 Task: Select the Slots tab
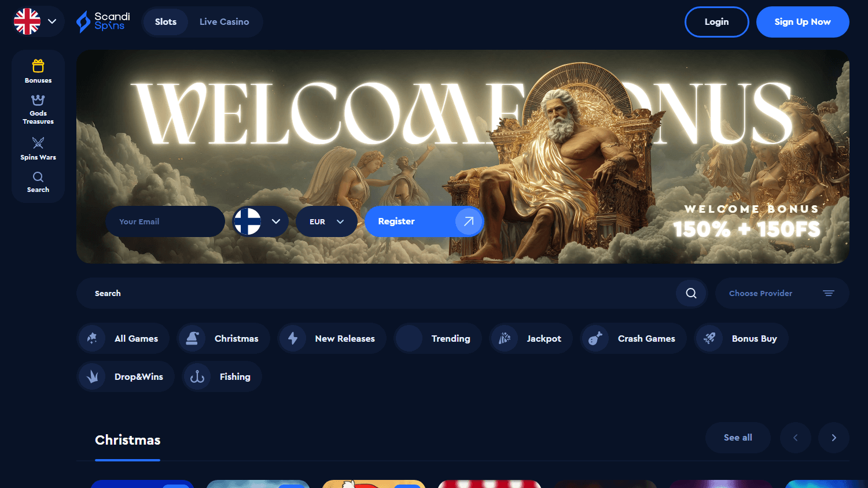tap(165, 21)
